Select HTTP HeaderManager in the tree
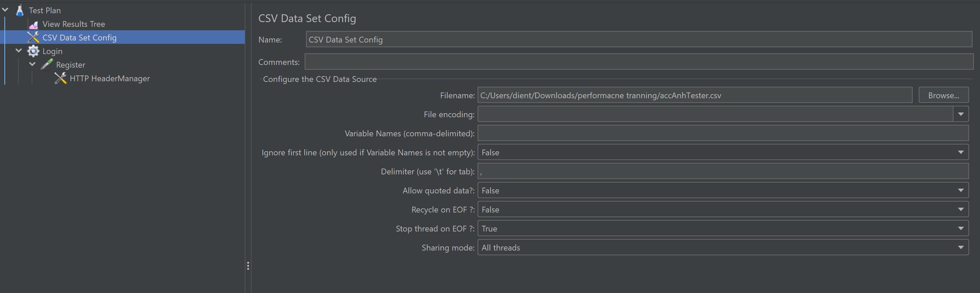The width and height of the screenshot is (980, 293). (x=110, y=78)
